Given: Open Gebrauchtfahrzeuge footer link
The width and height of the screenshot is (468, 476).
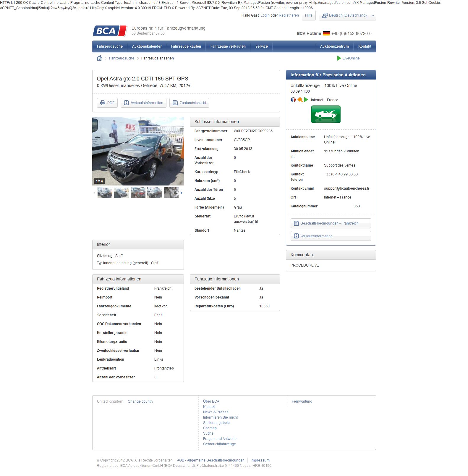Looking at the screenshot, I should pos(219,444).
